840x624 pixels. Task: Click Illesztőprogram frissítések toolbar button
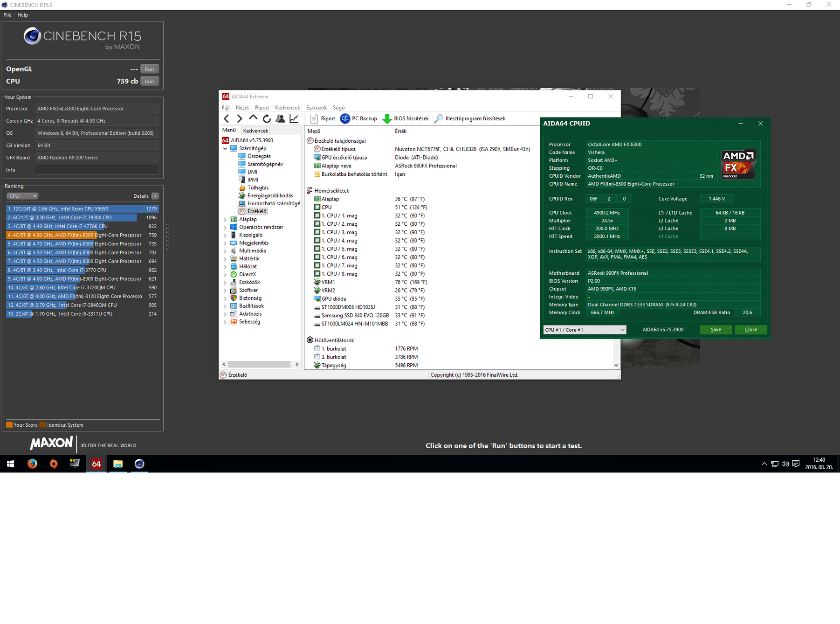(x=470, y=118)
